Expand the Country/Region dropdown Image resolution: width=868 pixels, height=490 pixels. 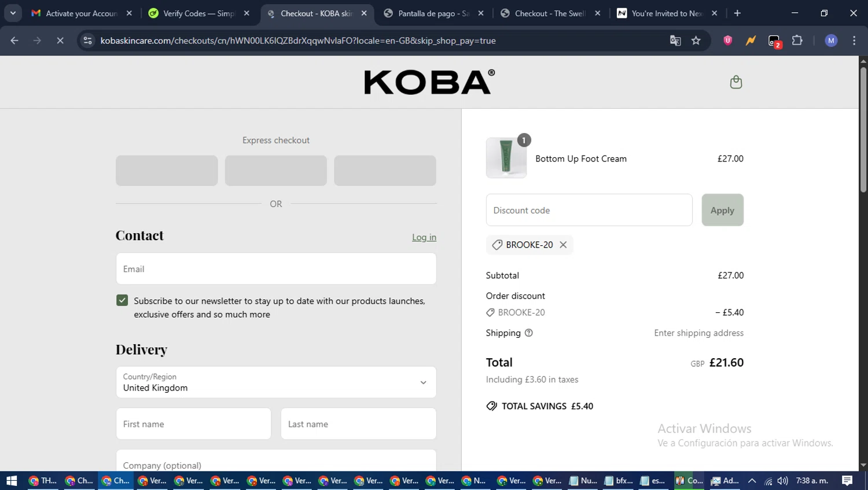276,382
